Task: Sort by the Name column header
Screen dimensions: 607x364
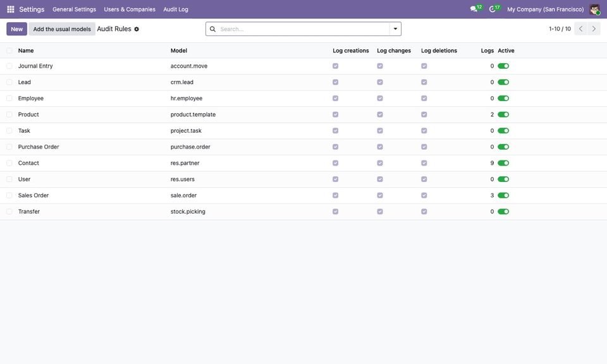Action: point(26,51)
